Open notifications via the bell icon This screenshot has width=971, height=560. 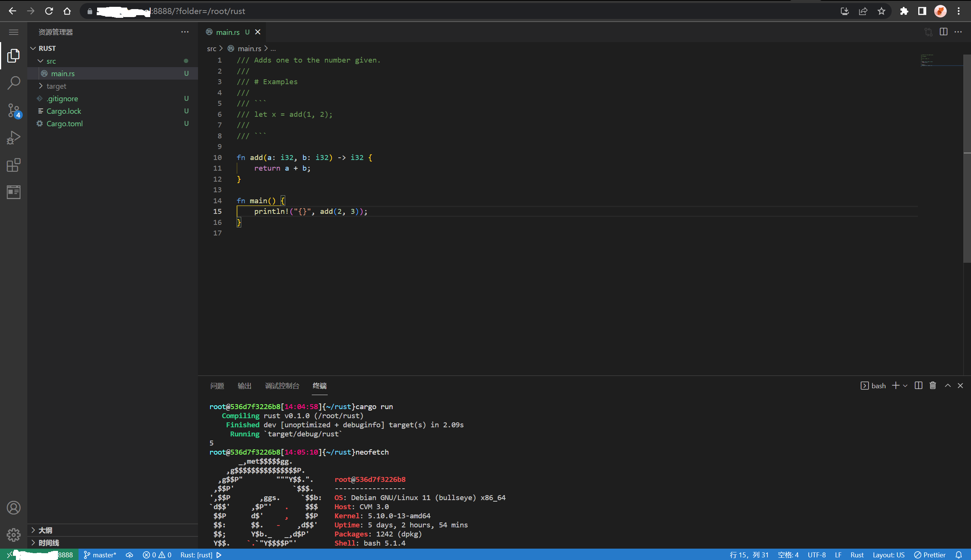pos(959,555)
